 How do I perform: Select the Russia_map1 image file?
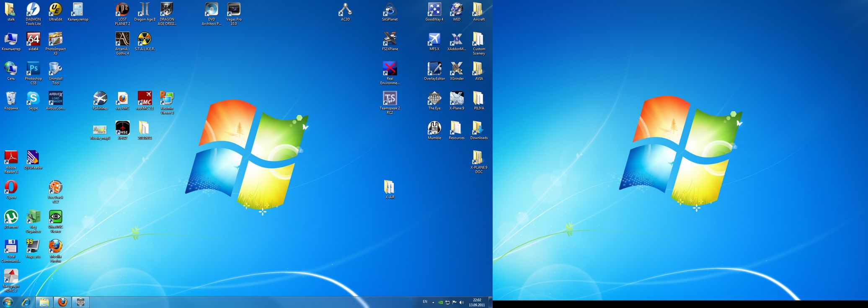[x=100, y=131]
